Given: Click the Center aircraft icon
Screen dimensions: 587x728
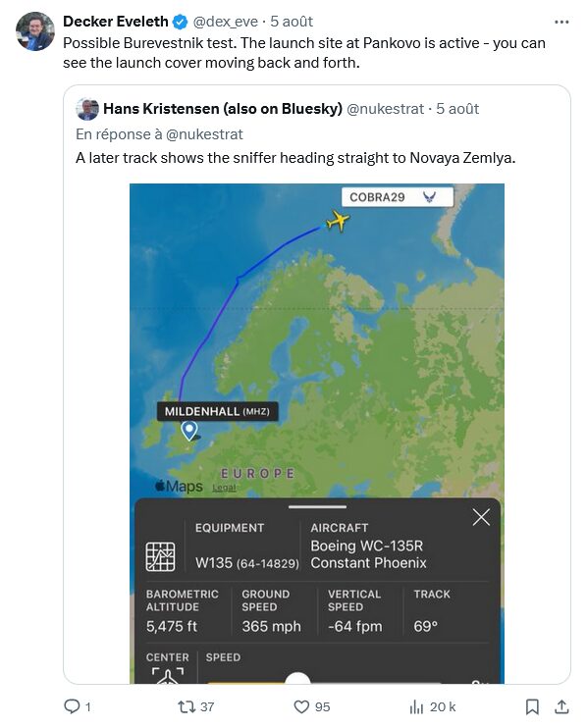Looking at the screenshot, I should click(168, 676).
